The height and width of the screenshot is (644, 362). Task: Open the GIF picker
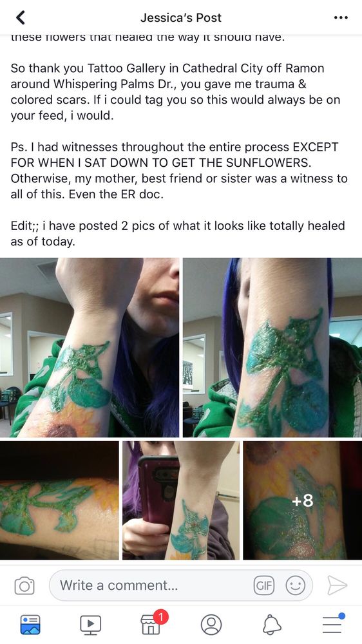click(264, 585)
